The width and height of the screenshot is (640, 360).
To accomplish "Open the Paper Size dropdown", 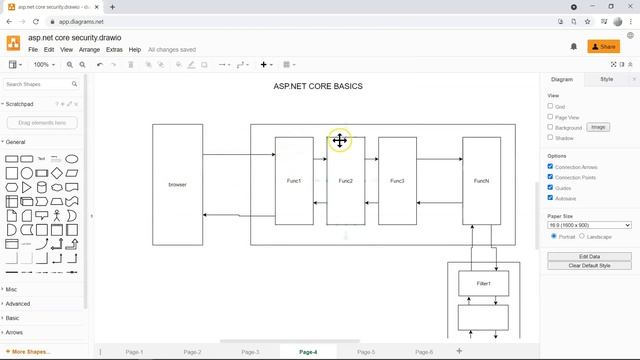I will coord(589,225).
